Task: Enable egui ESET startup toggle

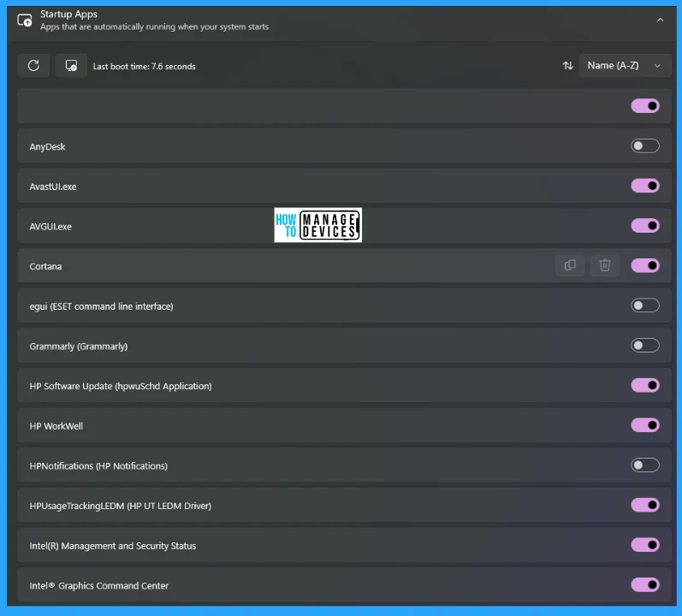Action: pos(645,305)
